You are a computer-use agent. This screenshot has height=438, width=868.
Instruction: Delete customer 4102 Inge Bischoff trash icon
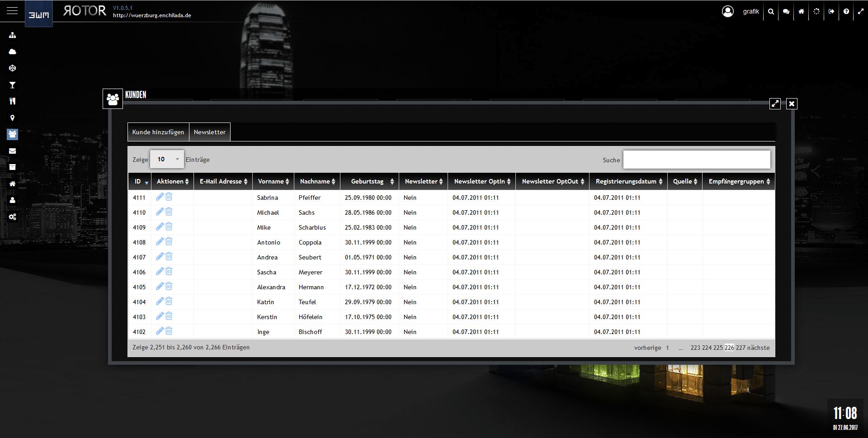tap(169, 331)
